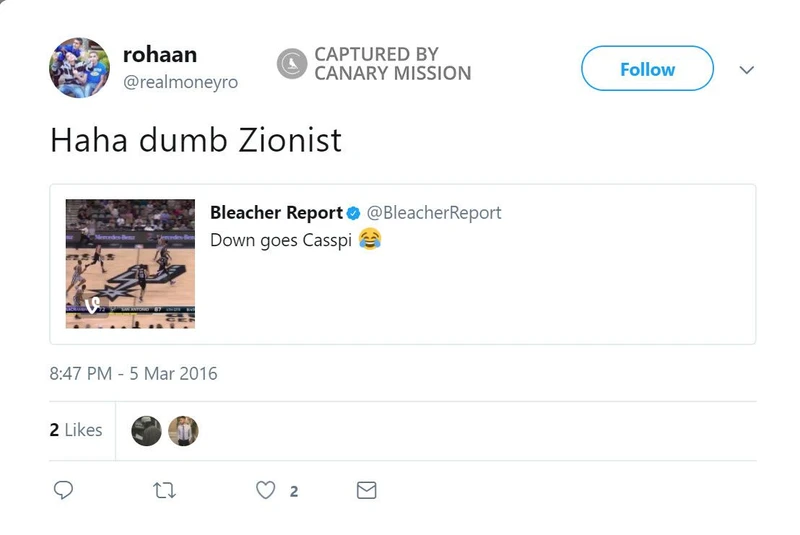800x535 pixels.
Task: Open rohaan's profile picture
Action: (x=79, y=68)
